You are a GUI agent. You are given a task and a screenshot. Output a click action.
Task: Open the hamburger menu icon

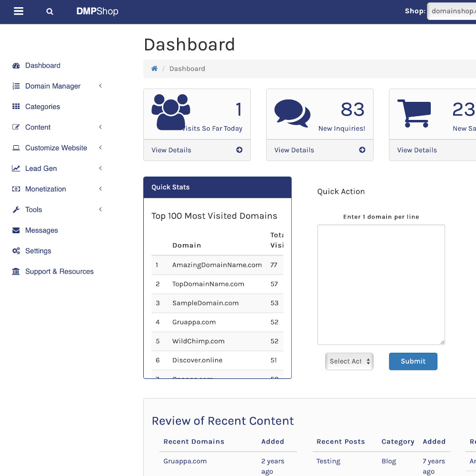point(19,11)
